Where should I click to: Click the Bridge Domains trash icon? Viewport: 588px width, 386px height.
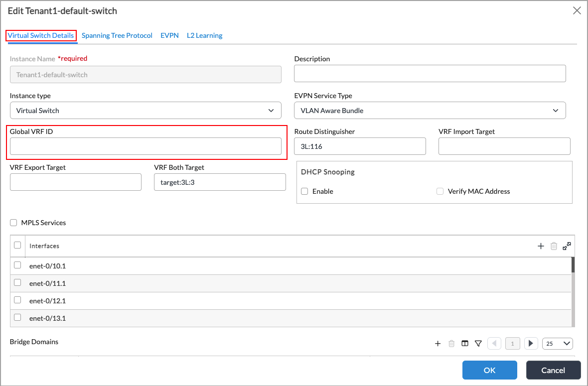(451, 343)
